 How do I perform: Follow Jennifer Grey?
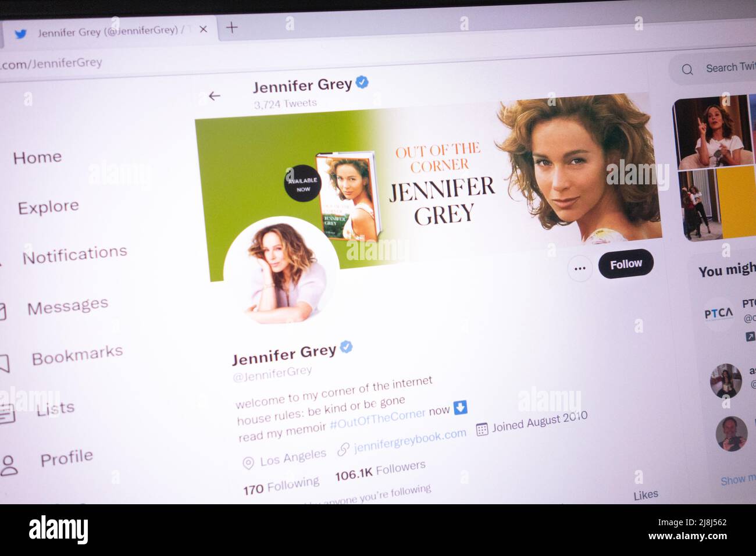pos(626,264)
